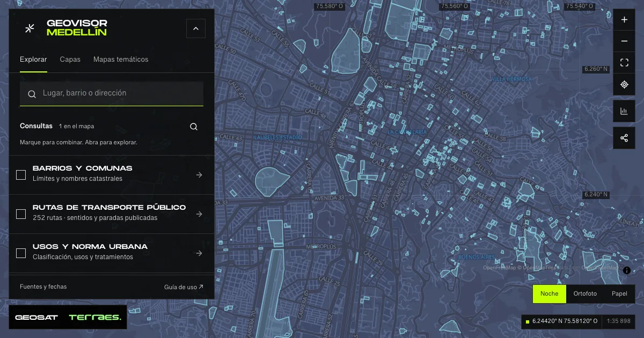Click the 75.560° O longitude marker
Viewport: 644px width, 338px height.
pos(455,6)
